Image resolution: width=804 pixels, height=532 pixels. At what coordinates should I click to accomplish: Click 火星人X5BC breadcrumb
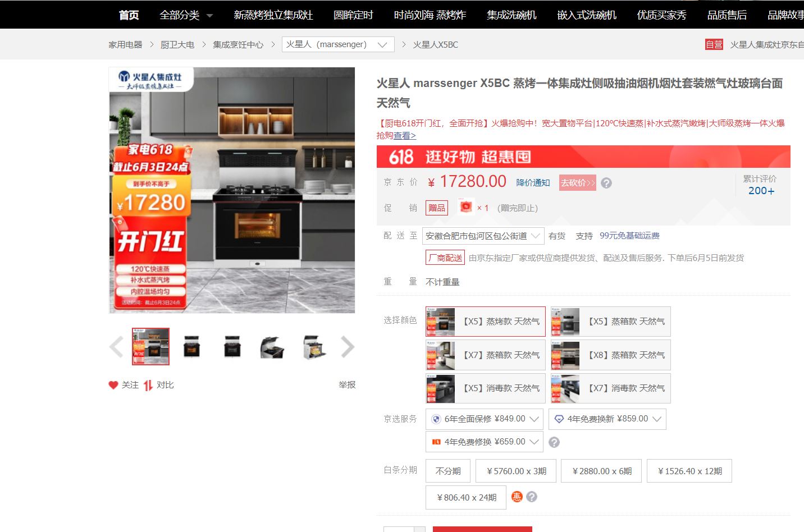pos(436,44)
